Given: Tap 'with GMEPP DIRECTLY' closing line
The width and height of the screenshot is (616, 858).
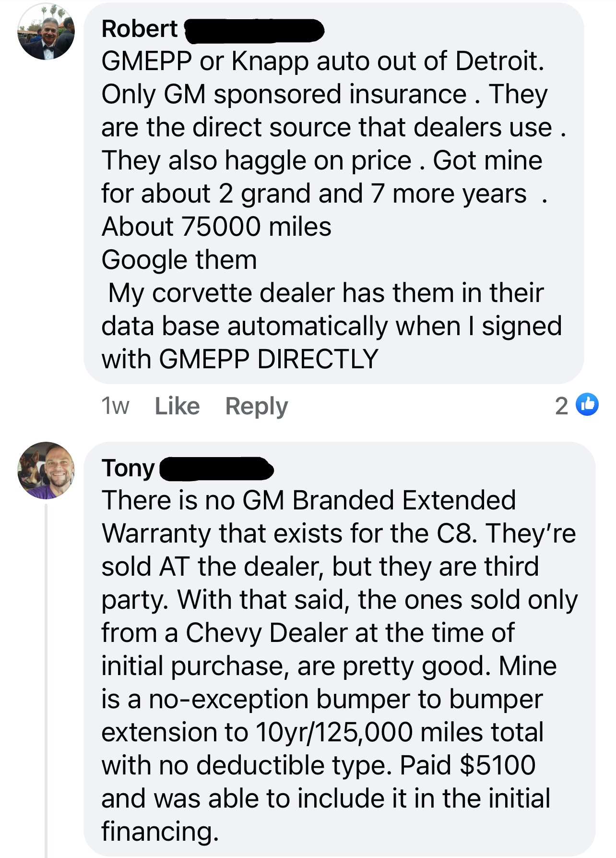Looking at the screenshot, I should pyautogui.click(x=240, y=359).
